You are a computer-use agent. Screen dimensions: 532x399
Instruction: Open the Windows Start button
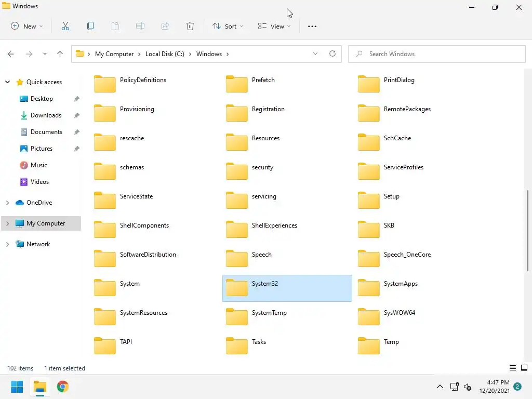17,387
